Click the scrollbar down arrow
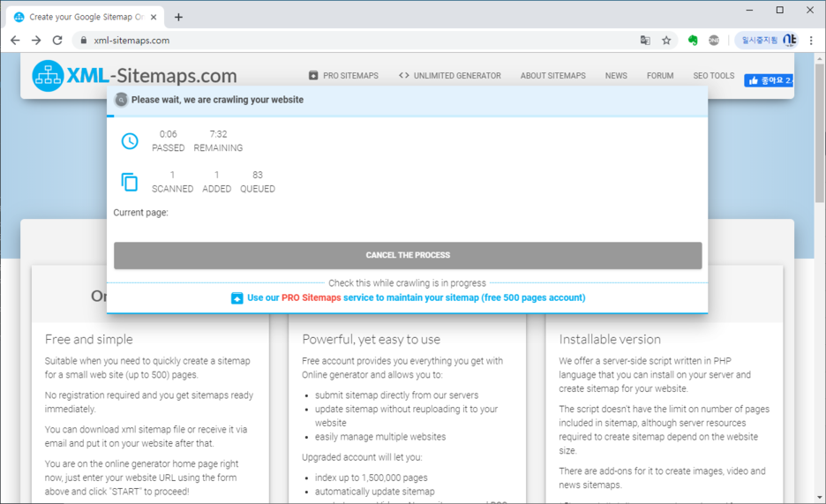Image resolution: width=826 pixels, height=504 pixels. pos(819,497)
